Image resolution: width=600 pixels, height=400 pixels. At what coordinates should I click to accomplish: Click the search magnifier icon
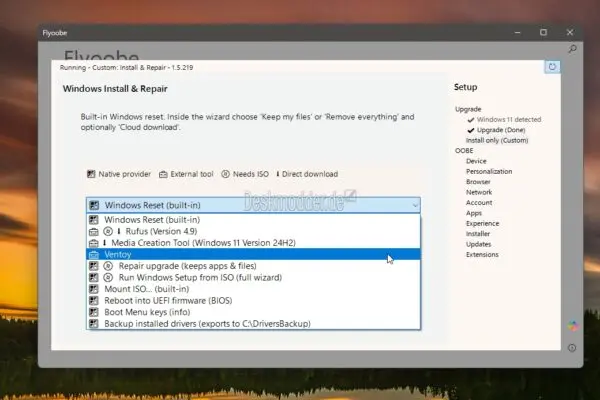(572, 48)
